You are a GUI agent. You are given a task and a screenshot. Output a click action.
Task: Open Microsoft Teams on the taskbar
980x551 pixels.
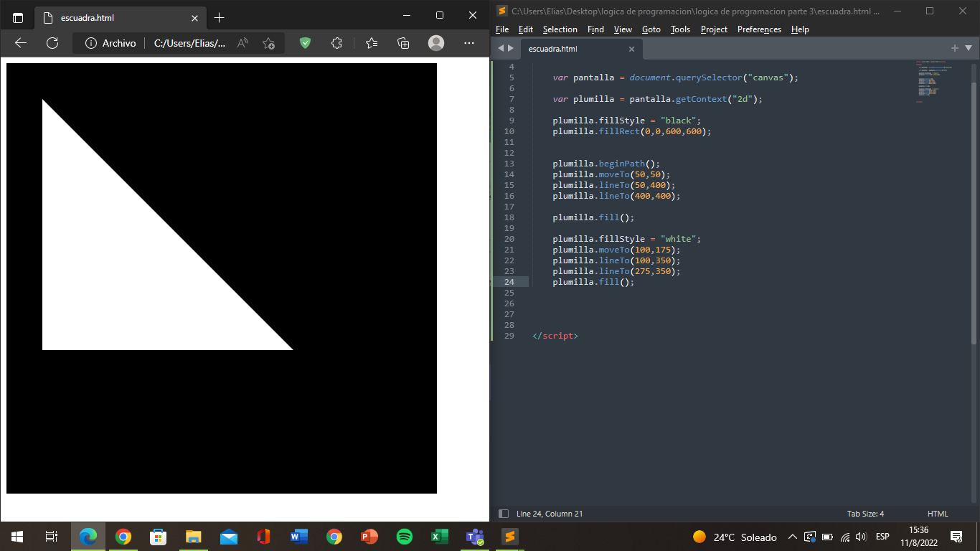coord(475,537)
